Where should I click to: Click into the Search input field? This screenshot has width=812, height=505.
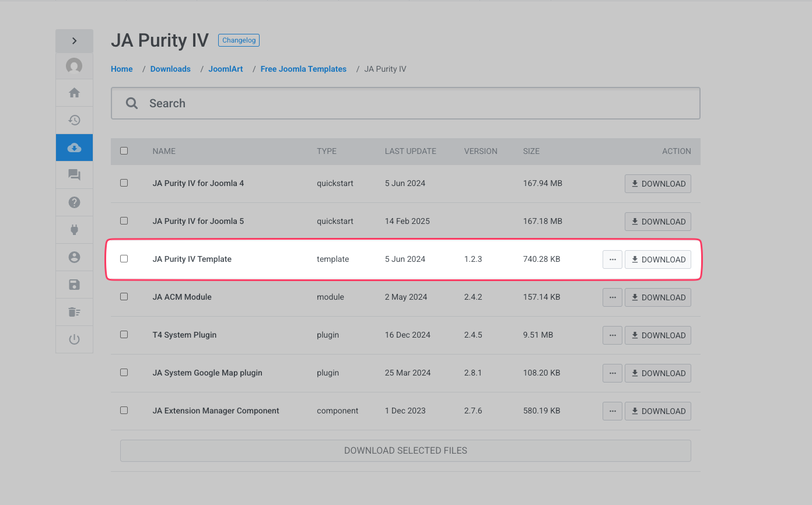[408, 103]
